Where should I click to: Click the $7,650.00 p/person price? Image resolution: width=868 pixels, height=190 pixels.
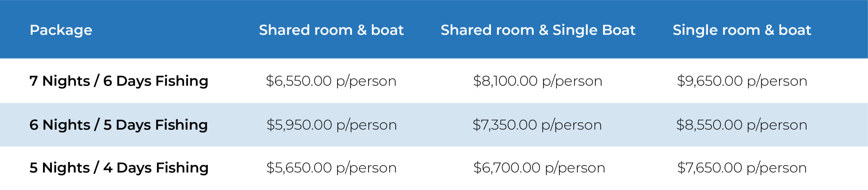coord(742,168)
